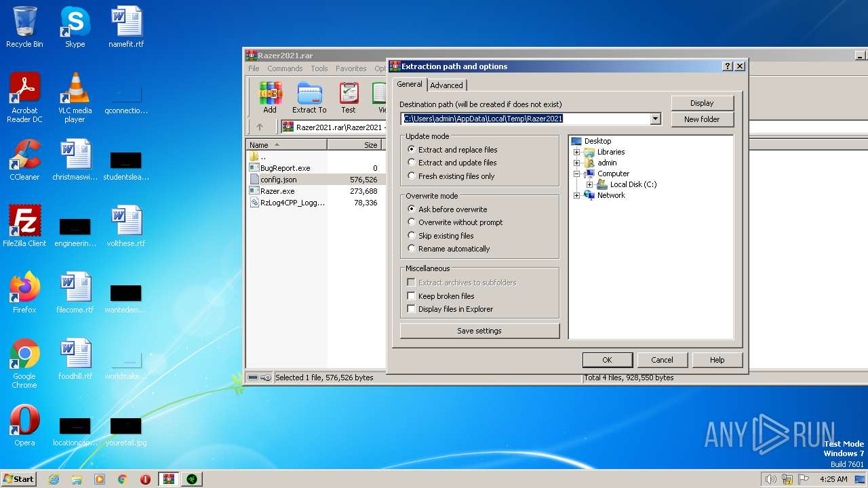The image size is (868, 488).
Task: Open Windows Explorer taskbar icon
Action: point(77,479)
